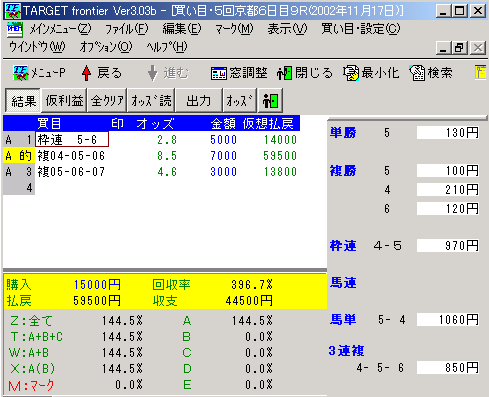
Task: Click the TARGET app icon in title bar
Action: click(x=13, y=11)
